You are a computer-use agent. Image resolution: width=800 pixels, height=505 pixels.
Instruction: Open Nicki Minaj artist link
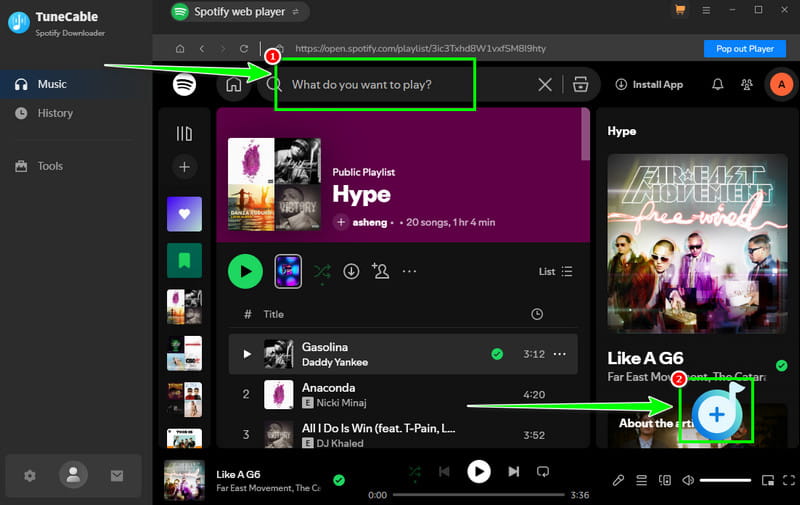pyautogui.click(x=341, y=403)
